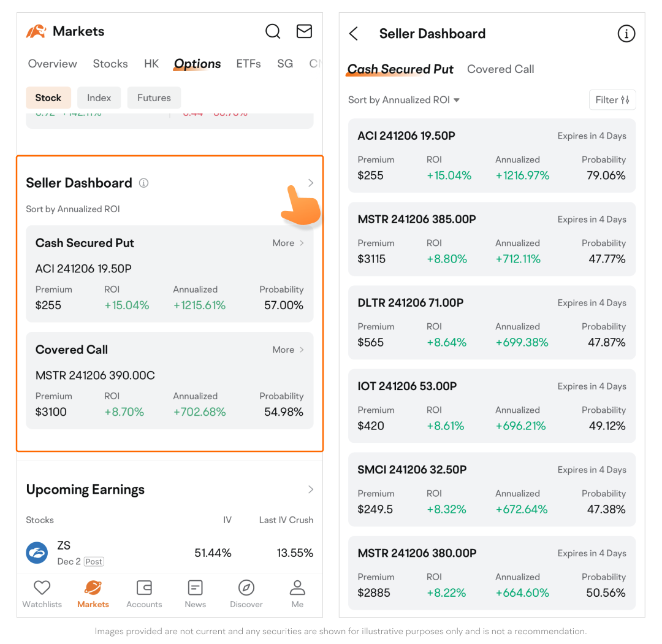Tap the 57.00% probability value
The width and height of the screenshot is (662, 644).
click(284, 305)
